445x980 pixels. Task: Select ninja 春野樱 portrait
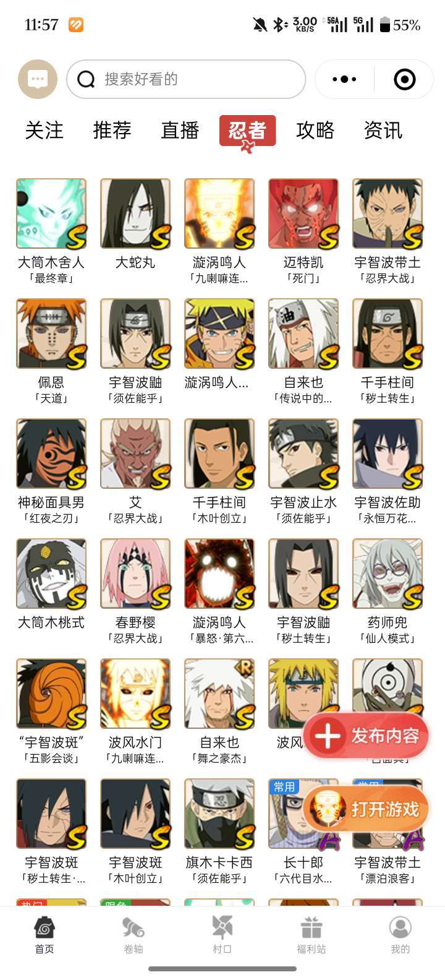(x=135, y=574)
